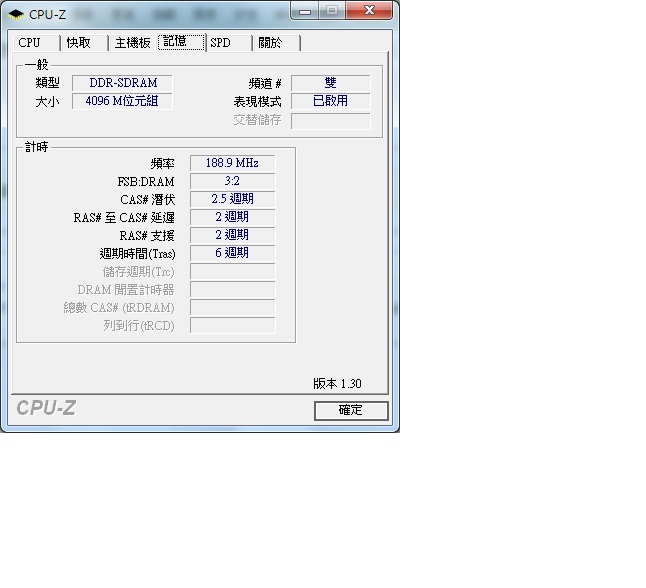Click the CAS# 潛伏 label
Viewport: 646px width, 588px height.
point(147,200)
